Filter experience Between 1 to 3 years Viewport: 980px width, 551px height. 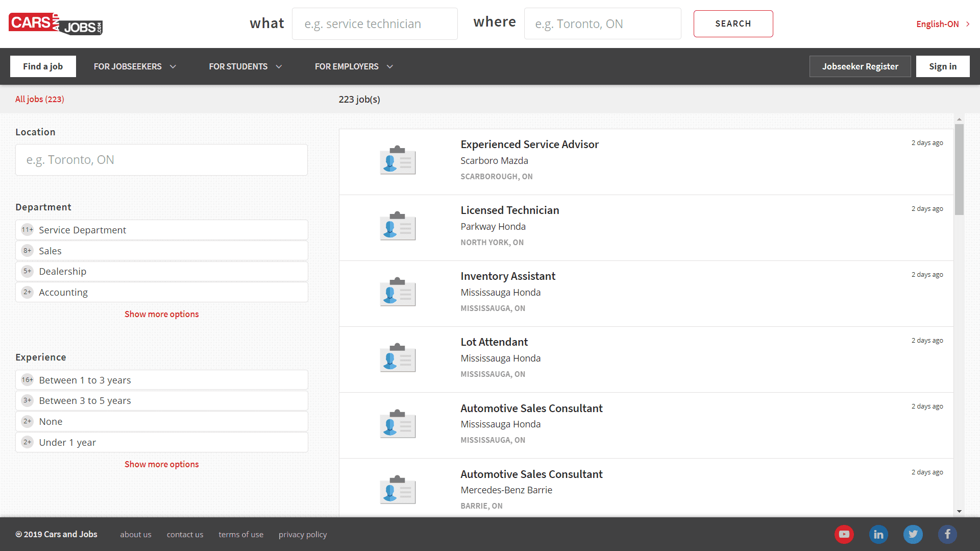162,380
